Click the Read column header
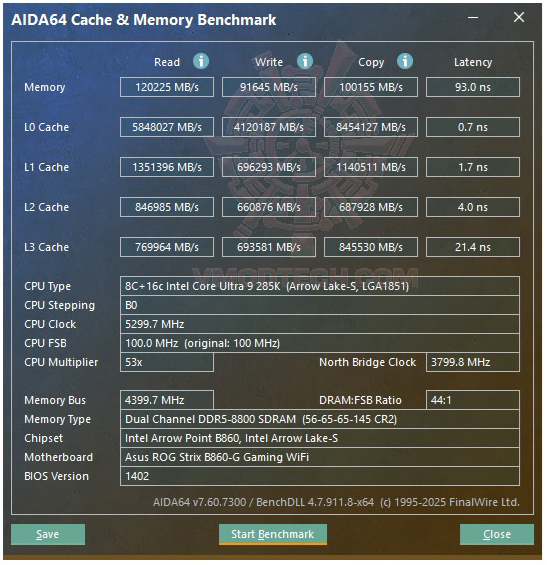Viewport: 547px width, 565px height. [x=167, y=62]
